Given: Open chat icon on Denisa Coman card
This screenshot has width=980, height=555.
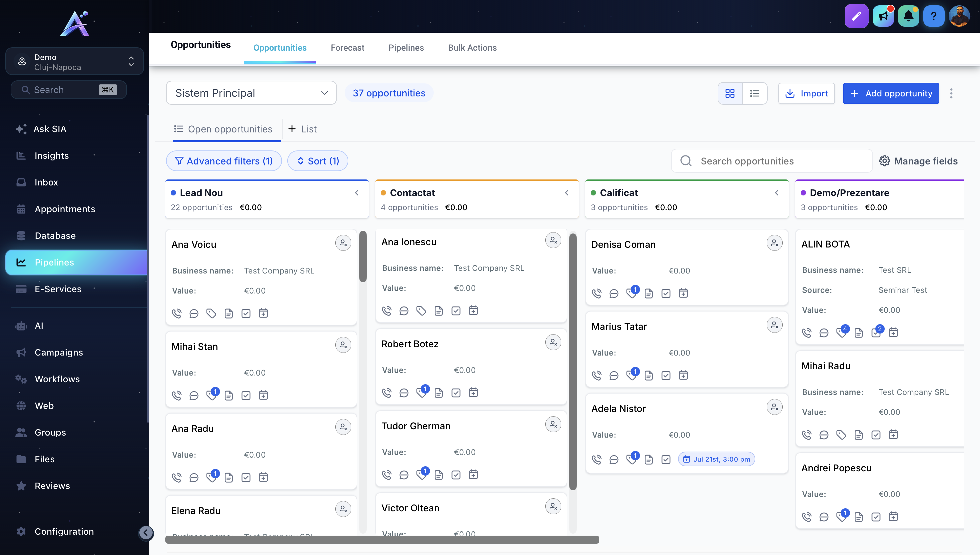Looking at the screenshot, I should [x=614, y=294].
